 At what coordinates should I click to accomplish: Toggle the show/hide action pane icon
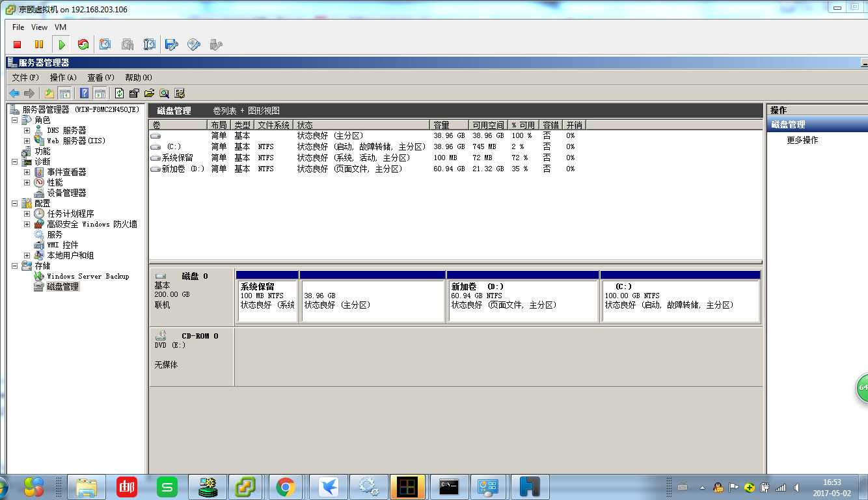click(100, 93)
